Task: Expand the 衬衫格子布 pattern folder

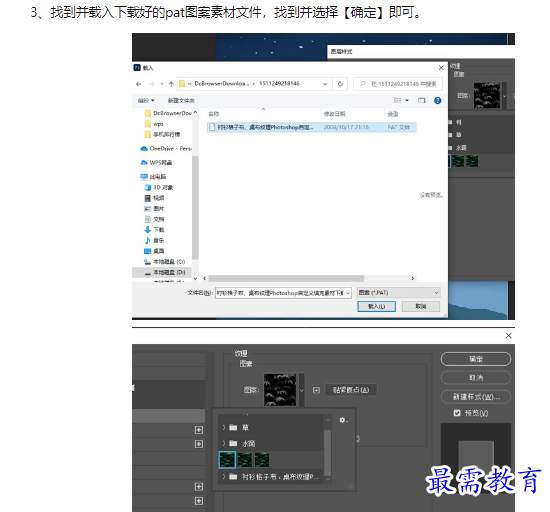Action: coord(223,477)
